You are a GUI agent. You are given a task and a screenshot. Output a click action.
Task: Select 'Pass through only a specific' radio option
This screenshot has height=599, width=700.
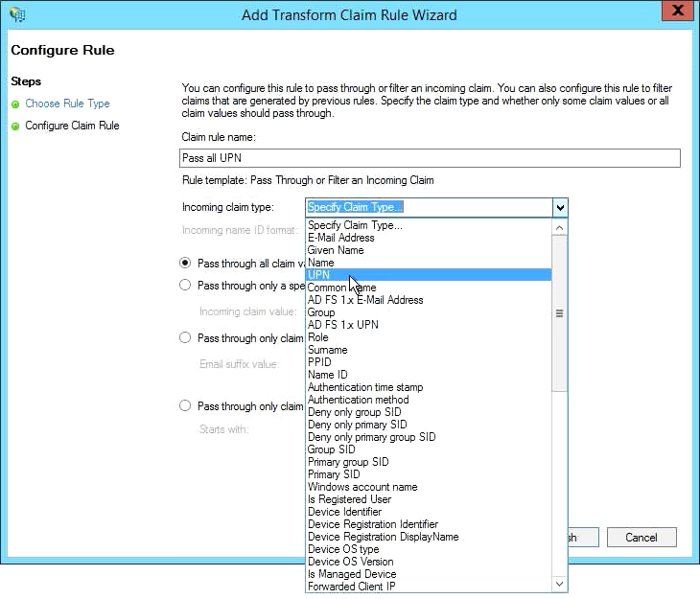pyautogui.click(x=186, y=285)
